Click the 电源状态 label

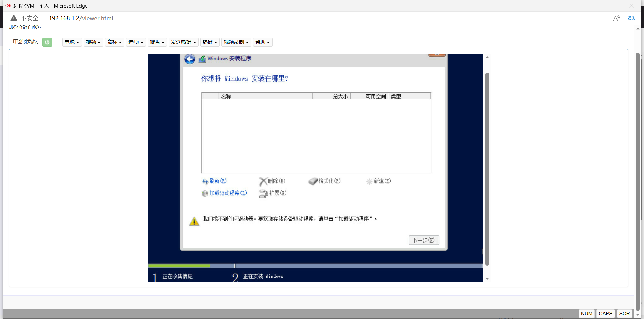(x=25, y=42)
